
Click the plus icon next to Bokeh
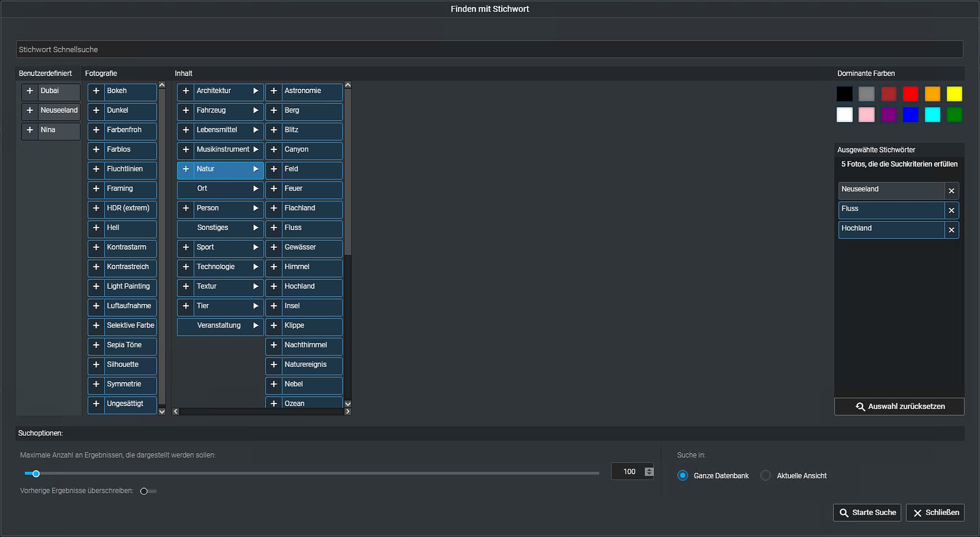click(96, 91)
